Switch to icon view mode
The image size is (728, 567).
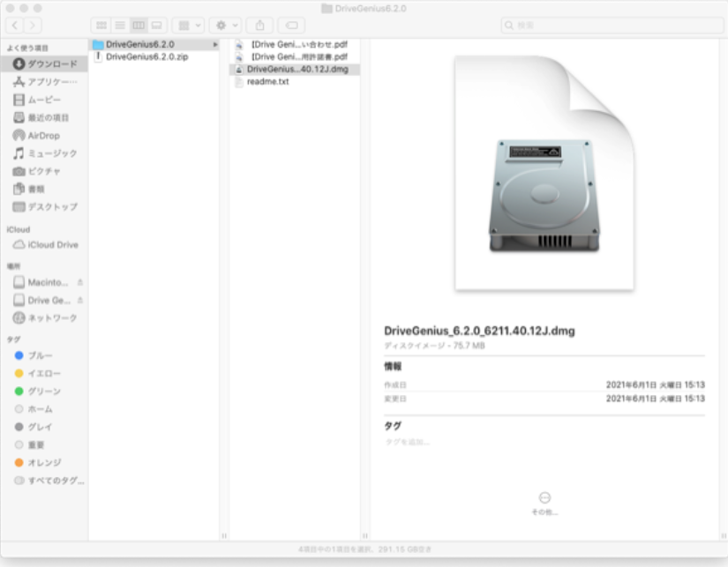101,26
